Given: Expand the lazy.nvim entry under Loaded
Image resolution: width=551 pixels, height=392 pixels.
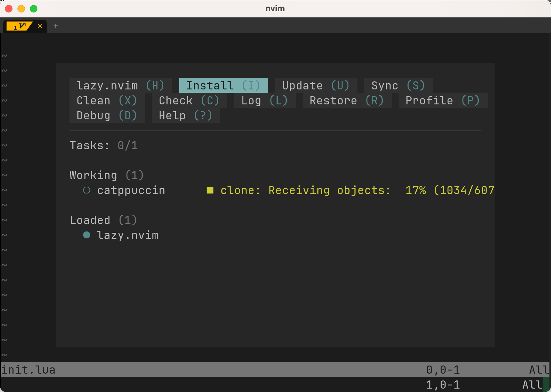Looking at the screenshot, I should coord(127,235).
